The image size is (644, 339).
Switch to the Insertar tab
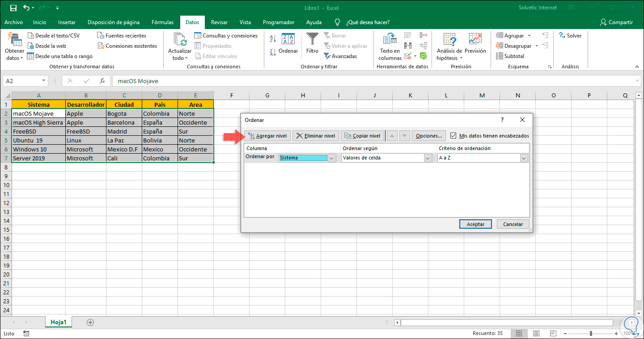click(x=67, y=22)
